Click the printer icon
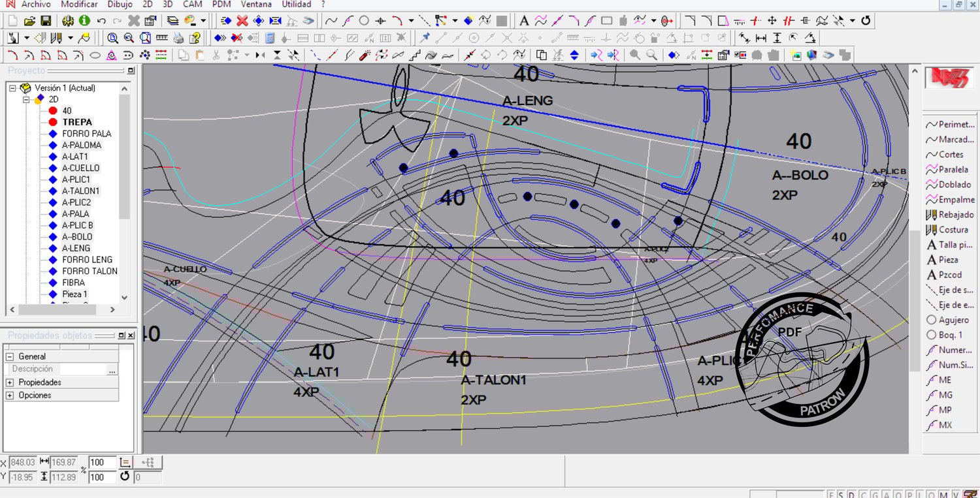The height and width of the screenshot is (498, 980). 178,38
